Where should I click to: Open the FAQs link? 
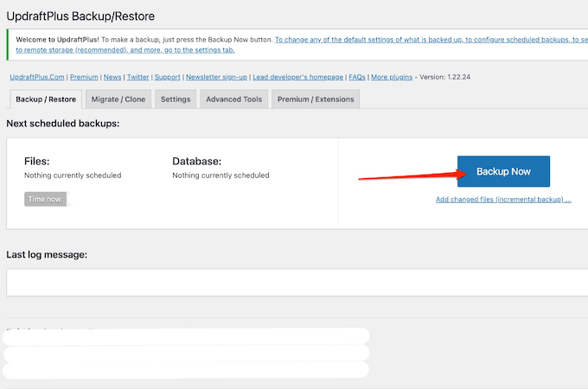point(357,77)
